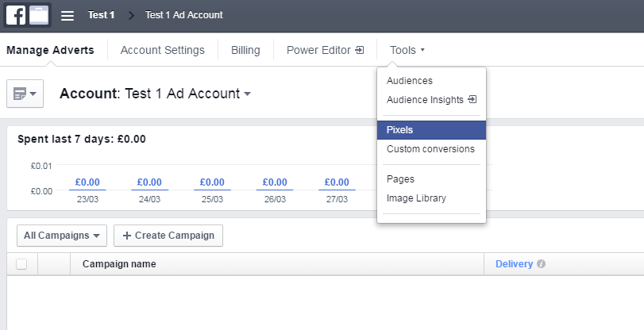This screenshot has width=644, height=330.
Task: Switch to Manage Adverts tab
Action: pyautogui.click(x=50, y=50)
